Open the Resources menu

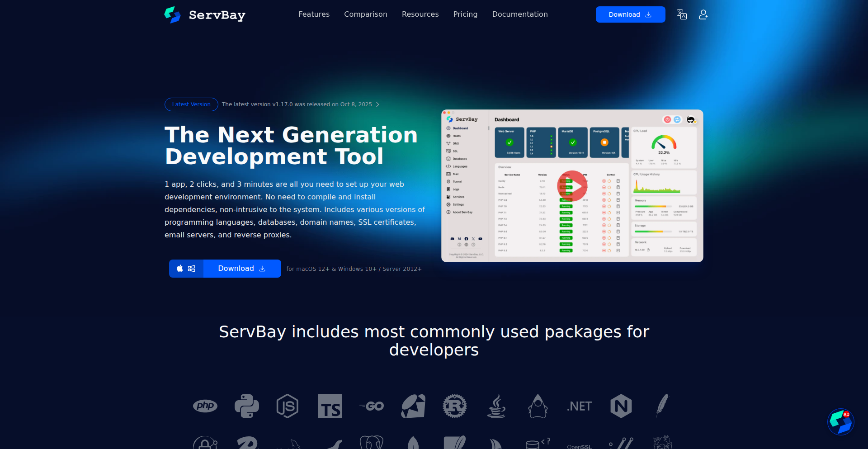(x=420, y=14)
